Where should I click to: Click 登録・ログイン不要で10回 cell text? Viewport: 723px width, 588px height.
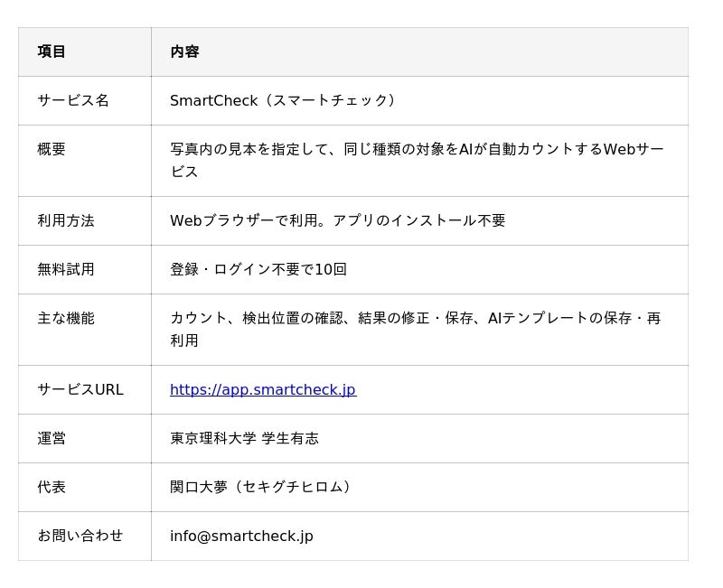pyautogui.click(x=258, y=269)
